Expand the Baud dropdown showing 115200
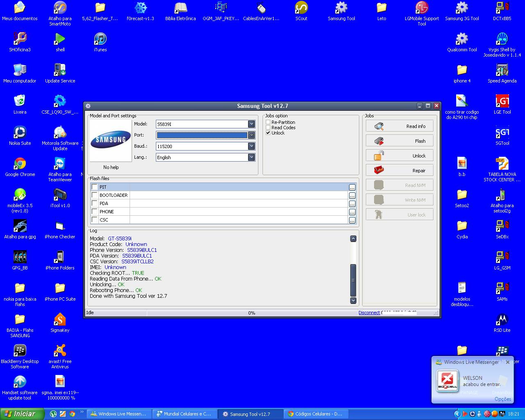This screenshot has height=420, width=525. point(251,146)
